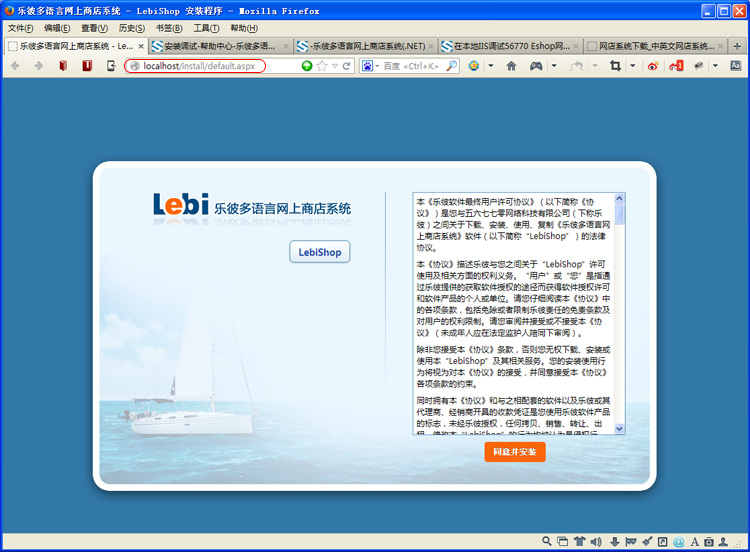750x552 pixels.
Task: Go forward with the toolbar forward arrow
Action: (x=39, y=66)
